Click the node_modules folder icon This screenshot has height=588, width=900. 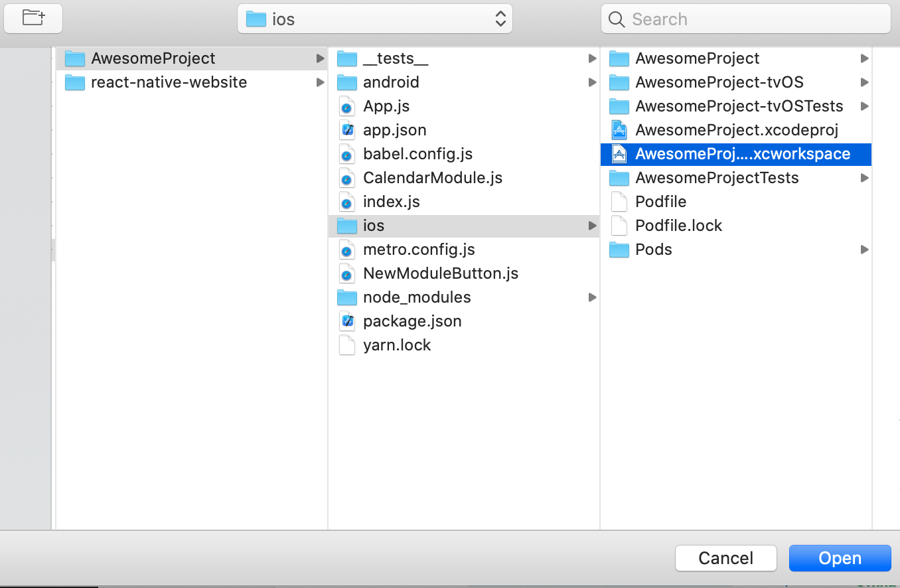pyautogui.click(x=346, y=297)
